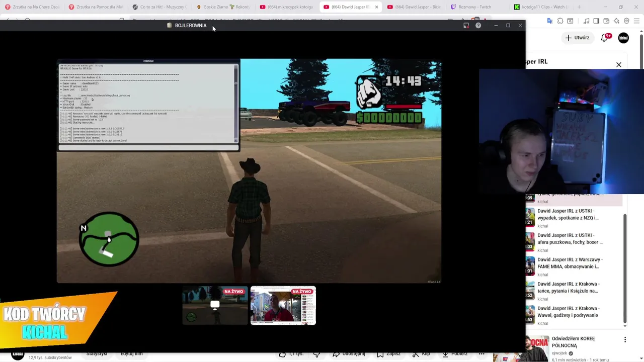
Task: Open the Google Translate extension icon
Action: pyautogui.click(x=550, y=21)
